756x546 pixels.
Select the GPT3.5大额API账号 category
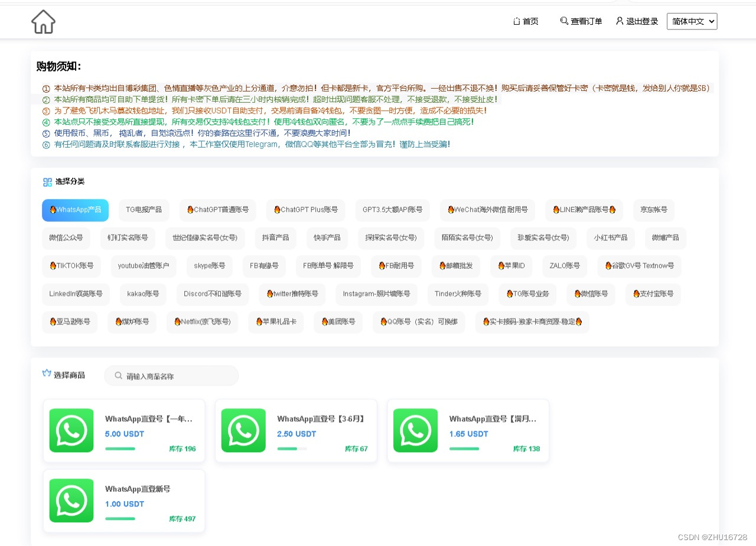393,210
